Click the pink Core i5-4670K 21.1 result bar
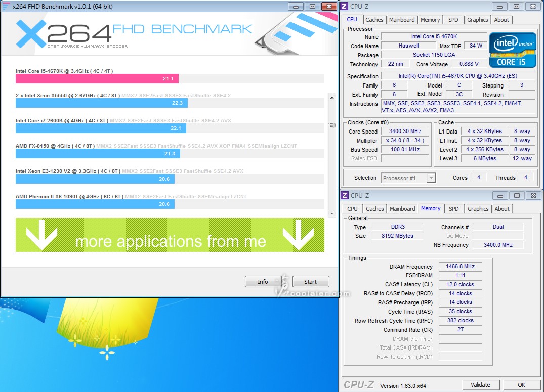The image size is (544, 392). click(97, 79)
